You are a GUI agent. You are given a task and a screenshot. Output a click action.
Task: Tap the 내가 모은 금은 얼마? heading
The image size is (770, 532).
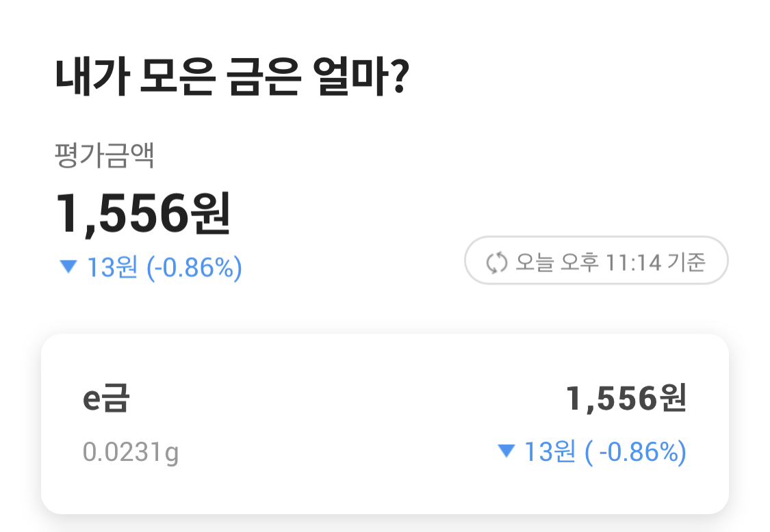click(232, 76)
